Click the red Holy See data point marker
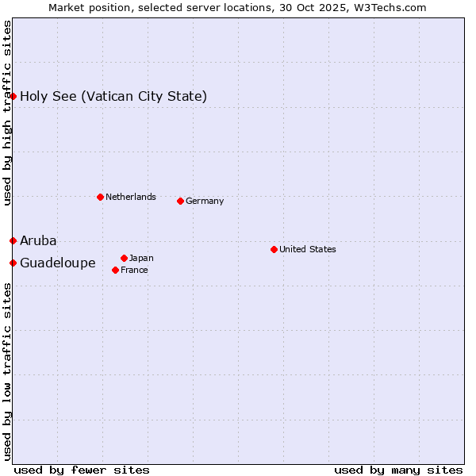The image size is (476, 476). pos(13,97)
